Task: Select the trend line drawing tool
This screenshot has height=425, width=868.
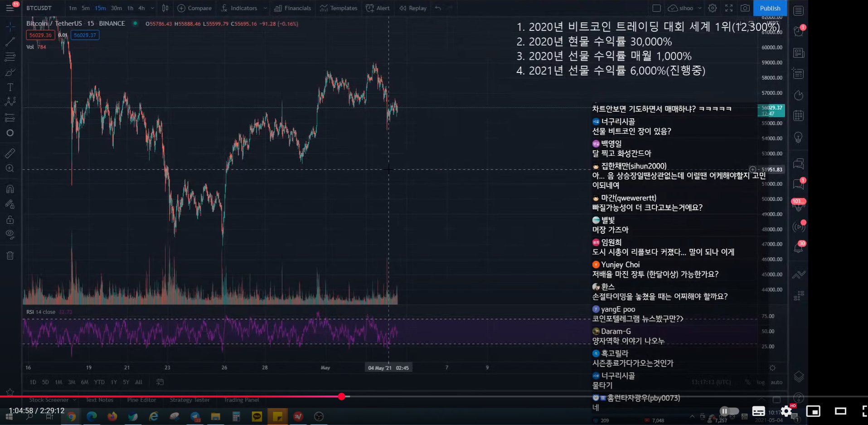Action: pyautogui.click(x=10, y=42)
